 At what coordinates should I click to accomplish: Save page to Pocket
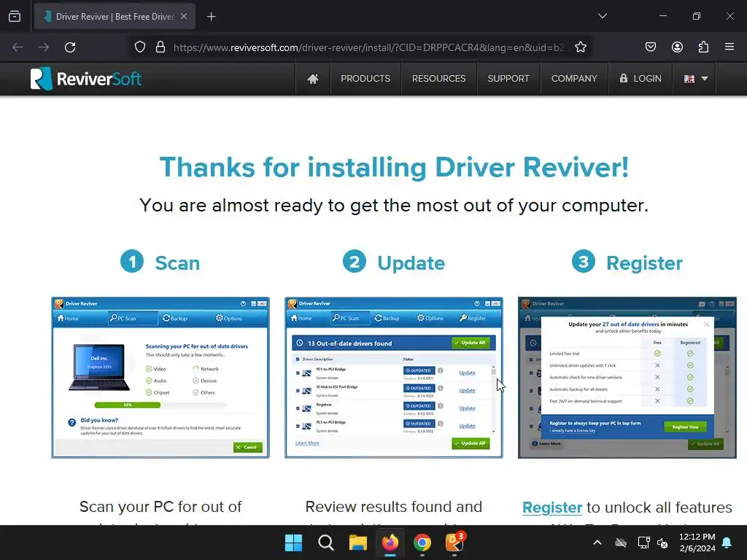pos(650,47)
